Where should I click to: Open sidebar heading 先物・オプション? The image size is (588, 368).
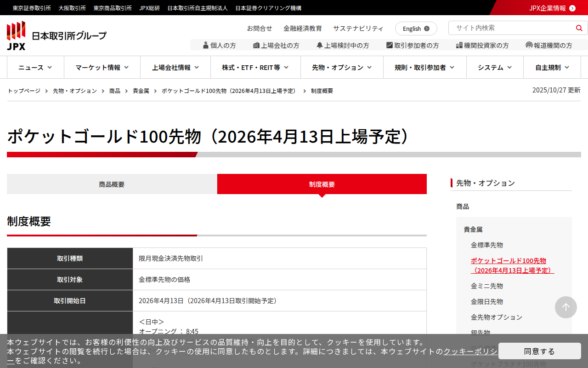coord(486,183)
